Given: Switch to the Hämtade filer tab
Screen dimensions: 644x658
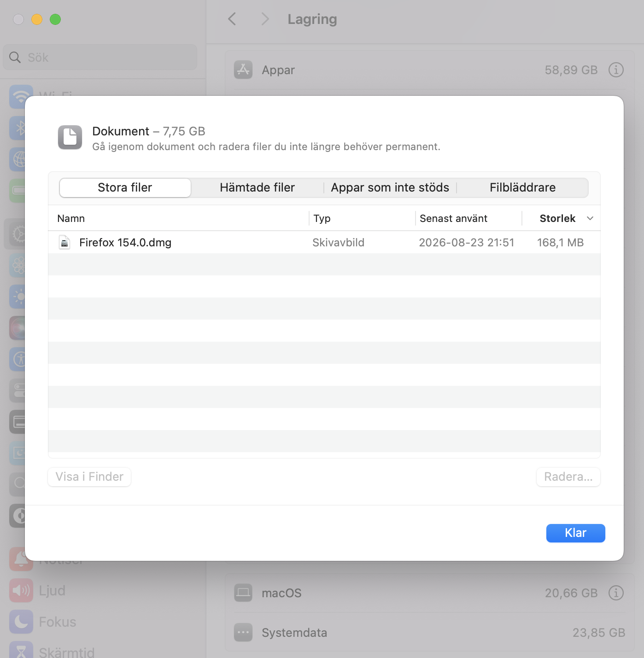Looking at the screenshot, I should coord(257,187).
